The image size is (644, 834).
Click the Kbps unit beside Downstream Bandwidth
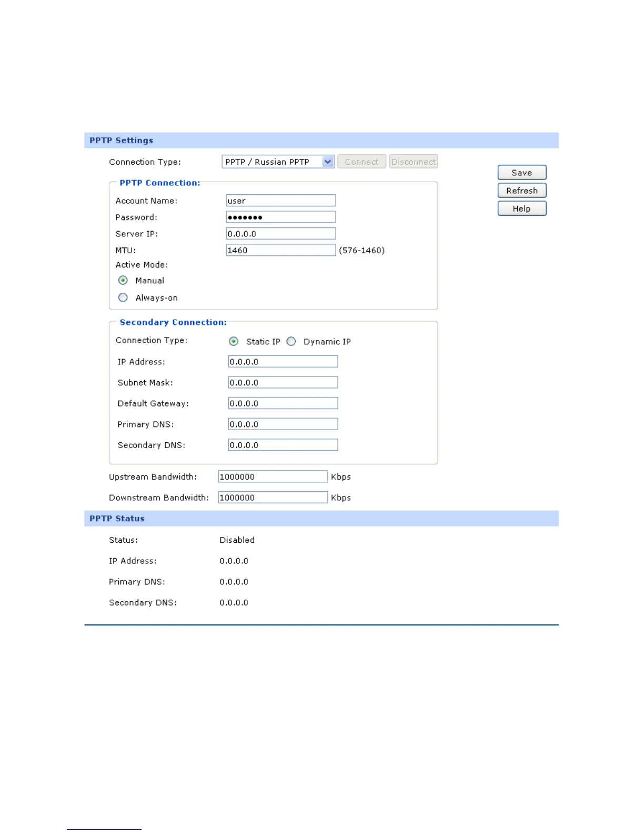tap(341, 498)
